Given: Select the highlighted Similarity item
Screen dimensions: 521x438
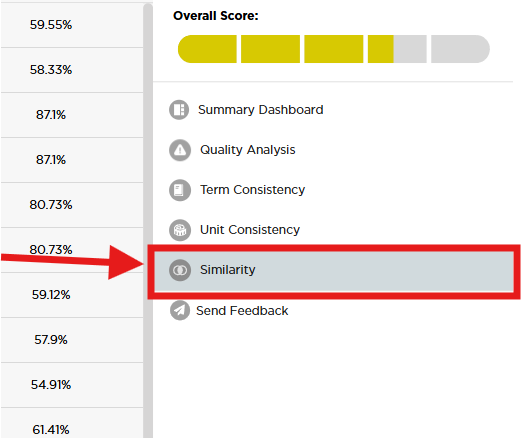Looking at the screenshot, I should [334, 272].
